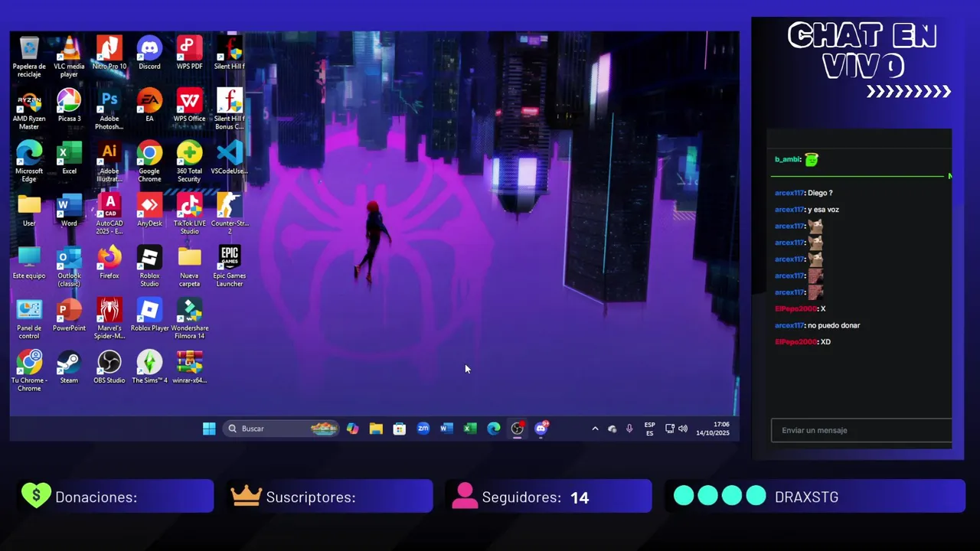Open Nitro Pro 10 desktop shortcut
The width and height of the screenshot is (980, 551).
click(x=109, y=53)
